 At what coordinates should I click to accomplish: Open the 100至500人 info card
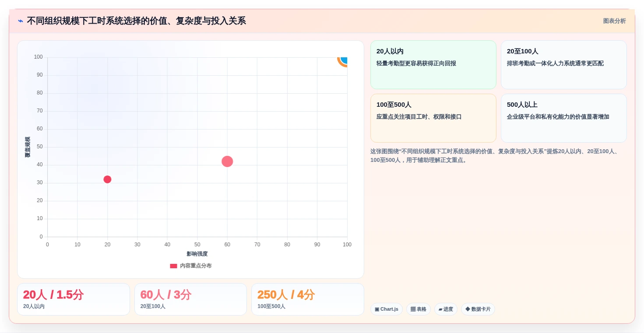click(433, 118)
